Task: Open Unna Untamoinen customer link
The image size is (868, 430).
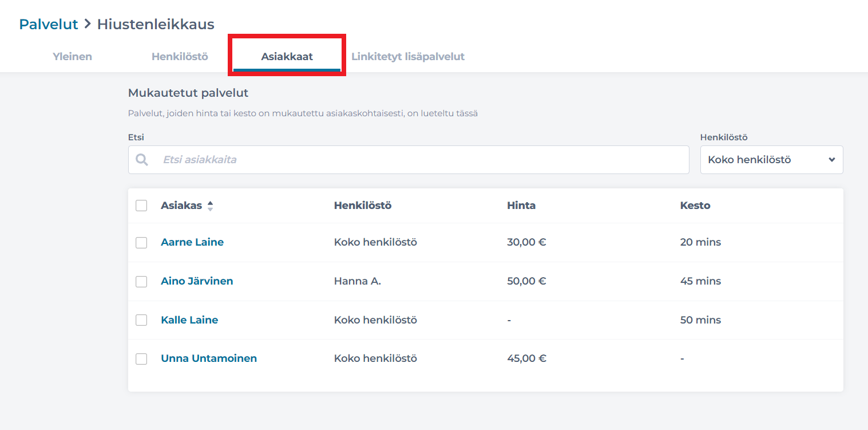Action: coord(209,358)
